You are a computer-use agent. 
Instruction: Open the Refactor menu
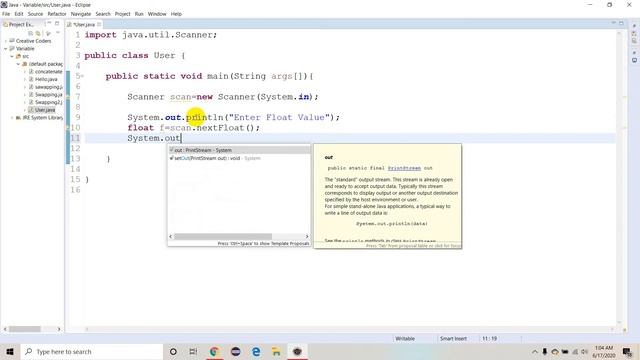tap(57, 14)
